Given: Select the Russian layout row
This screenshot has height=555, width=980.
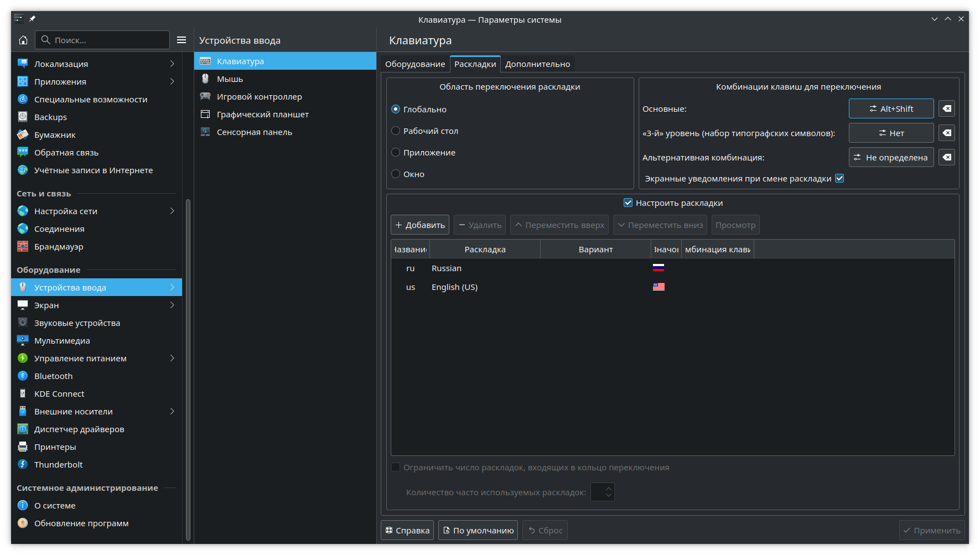Looking at the screenshot, I should [x=672, y=268].
